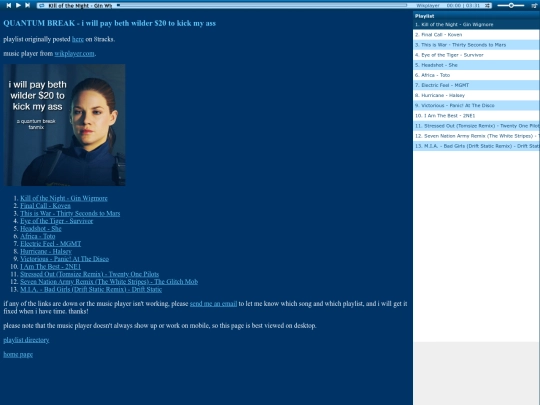Image resolution: width=540 pixels, height=405 pixels.
Task: Select track 13 M.I.A. Bad Girls in Playlist panel
Action: [x=476, y=146]
